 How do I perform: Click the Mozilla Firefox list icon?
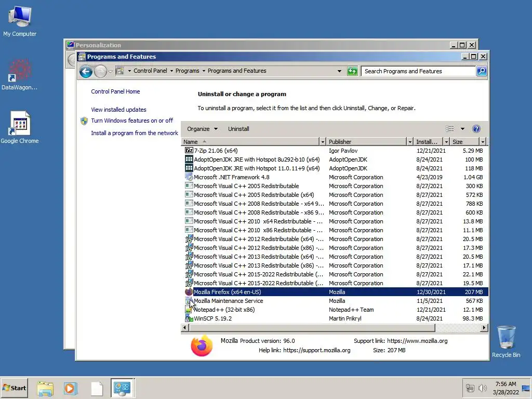(x=189, y=292)
